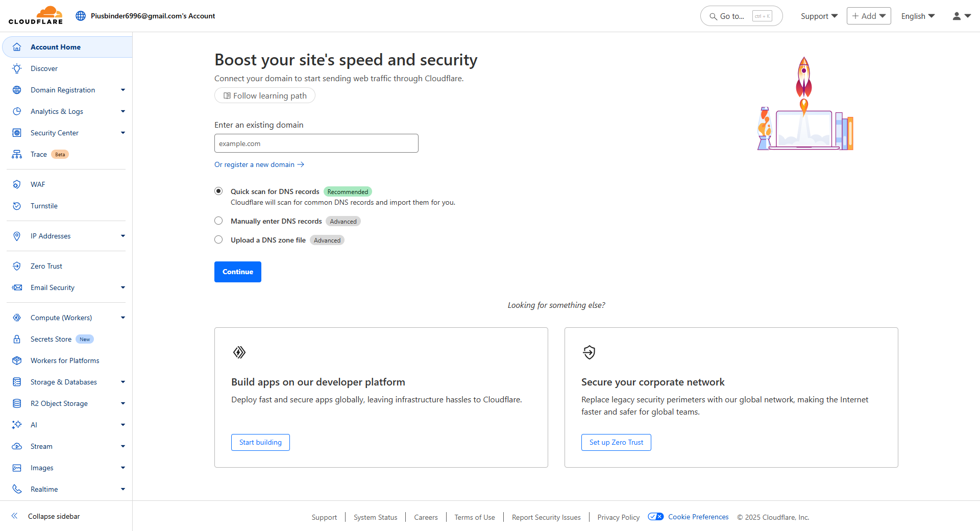The width and height of the screenshot is (980, 531).
Task: Click the Analytics & Logs chart icon
Action: coord(17,111)
